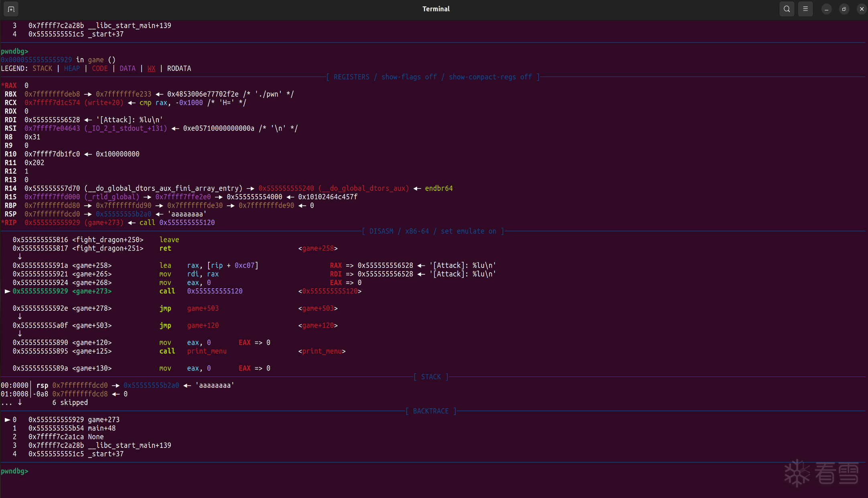Viewport: 868px width, 498px height.
Task: Click the BACKTRACE section header
Action: tap(431, 411)
